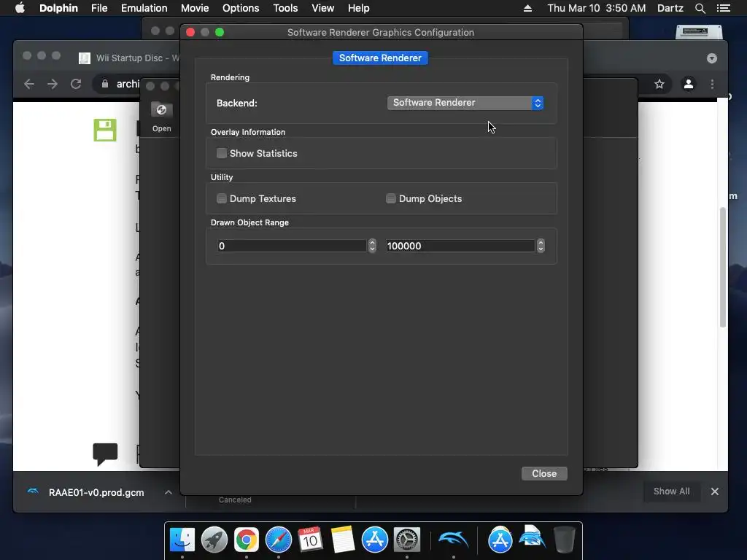Open the Apple menu
Viewport: 747px width, 560px height.
20,8
